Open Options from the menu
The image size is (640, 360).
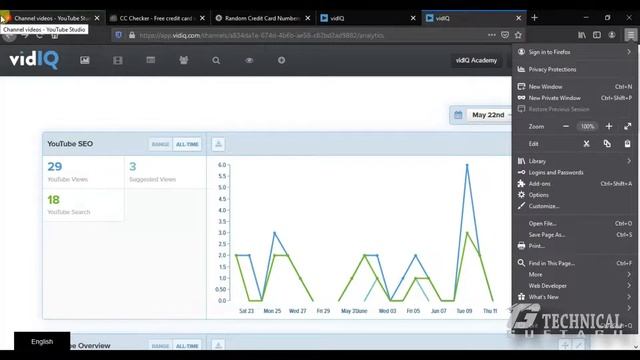tap(574, 195)
